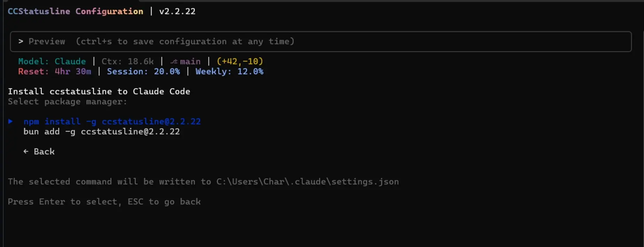Select the npm install -g ccstatusline option
This screenshot has height=247, width=644.
click(112, 122)
